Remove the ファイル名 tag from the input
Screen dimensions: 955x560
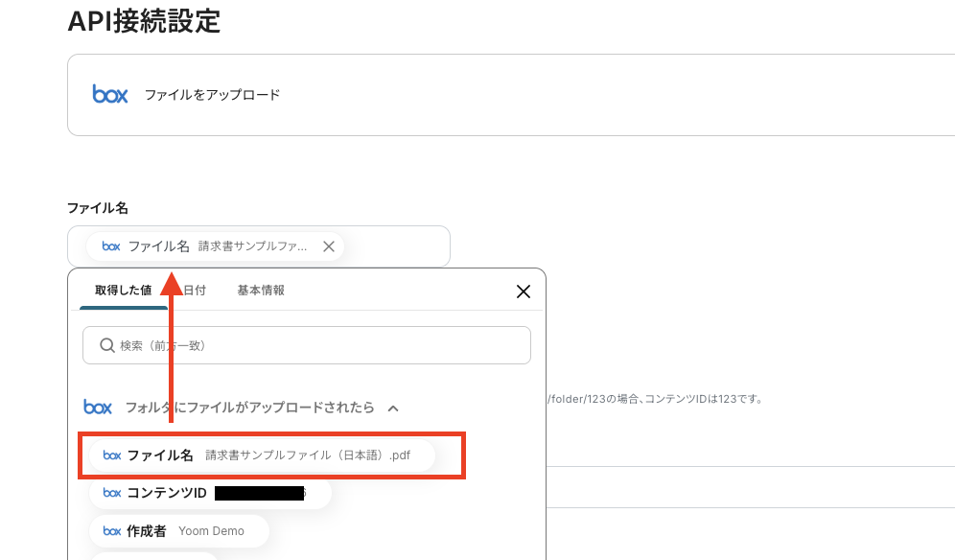coord(328,245)
